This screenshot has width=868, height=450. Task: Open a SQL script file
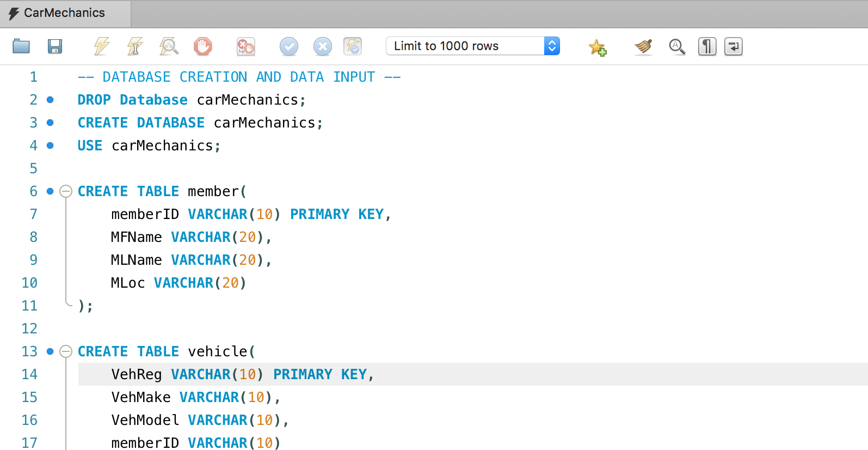point(21,46)
